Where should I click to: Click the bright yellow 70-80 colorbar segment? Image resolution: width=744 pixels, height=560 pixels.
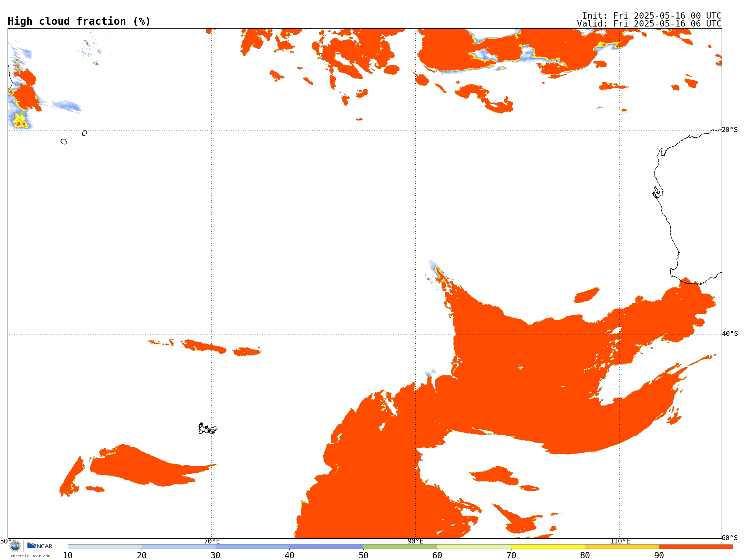pos(548,547)
